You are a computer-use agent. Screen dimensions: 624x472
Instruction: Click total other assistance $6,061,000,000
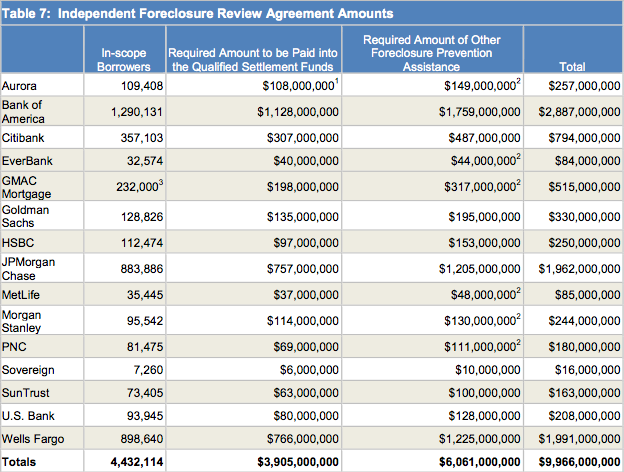(x=480, y=462)
